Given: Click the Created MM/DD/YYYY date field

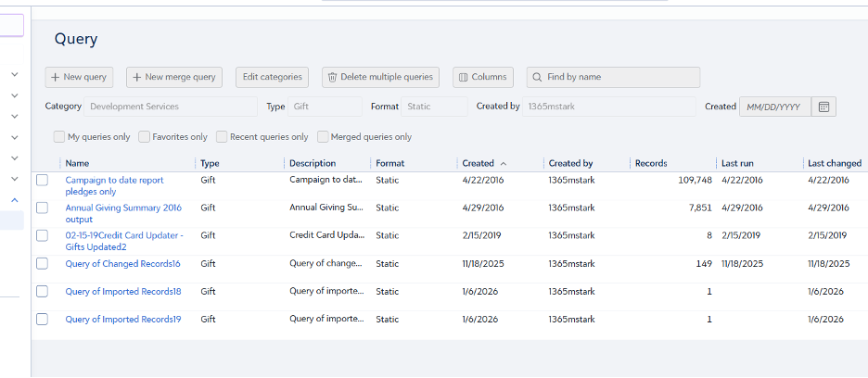Looking at the screenshot, I should (x=775, y=107).
